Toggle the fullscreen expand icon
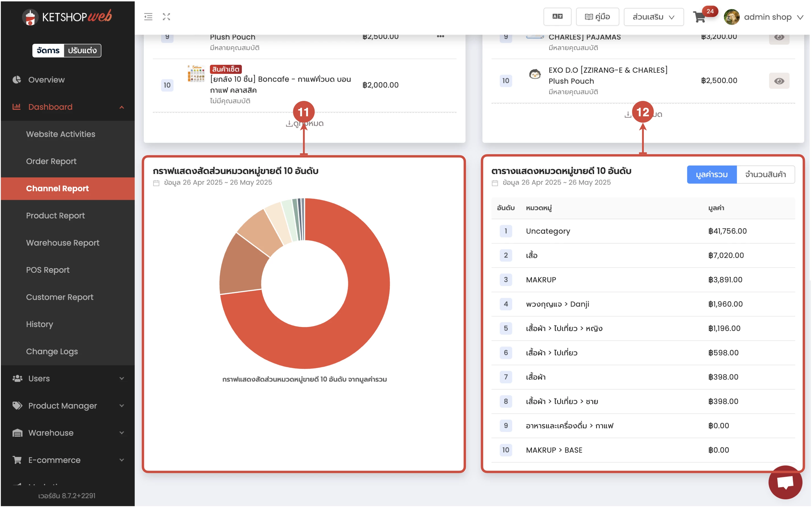Screen dimensions: 812x507 166,17
